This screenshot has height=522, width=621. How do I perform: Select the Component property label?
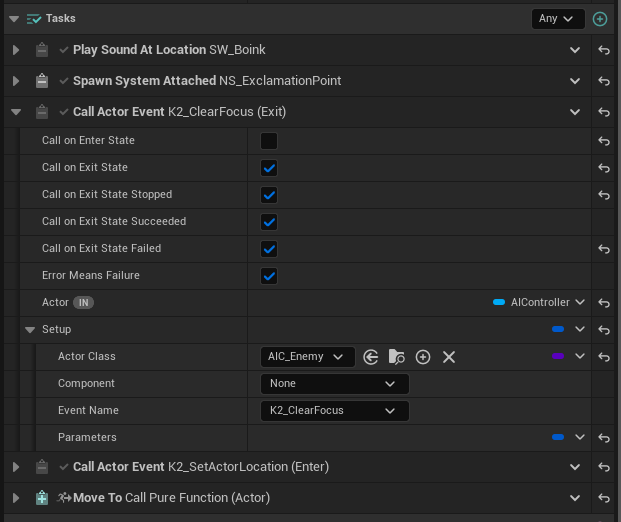pos(86,383)
